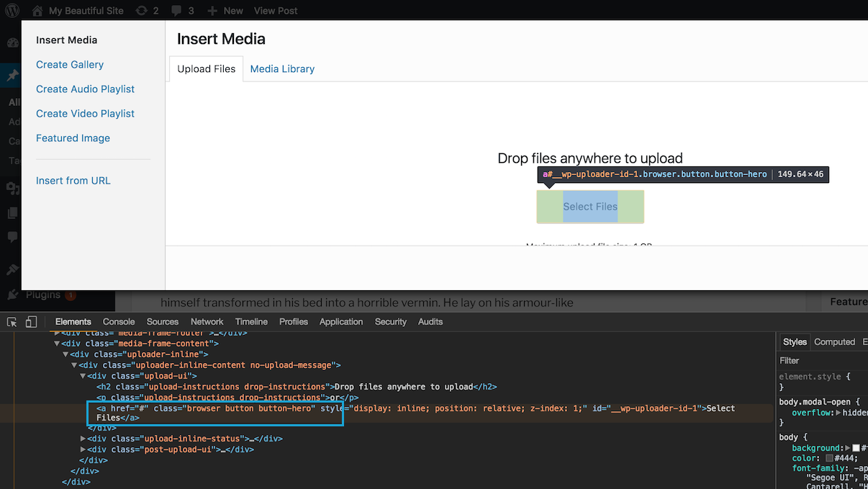This screenshot has height=489, width=868.
Task: Switch to the Upload Files tab
Action: pos(207,68)
